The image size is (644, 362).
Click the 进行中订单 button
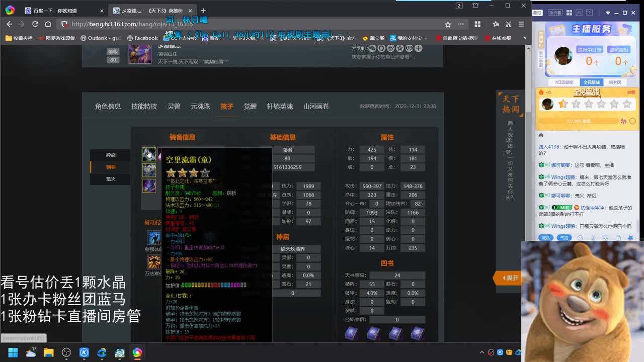point(590,50)
